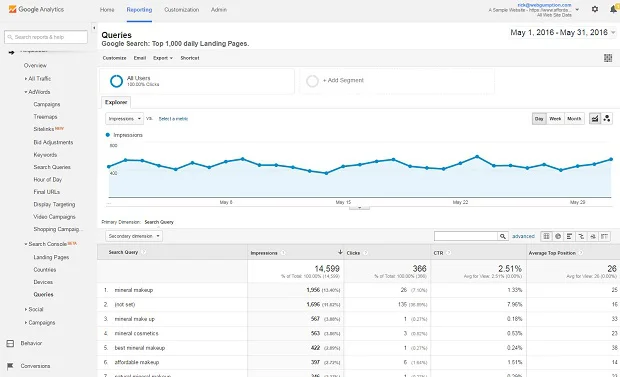Select the Performance bar view icon

pos(569,236)
